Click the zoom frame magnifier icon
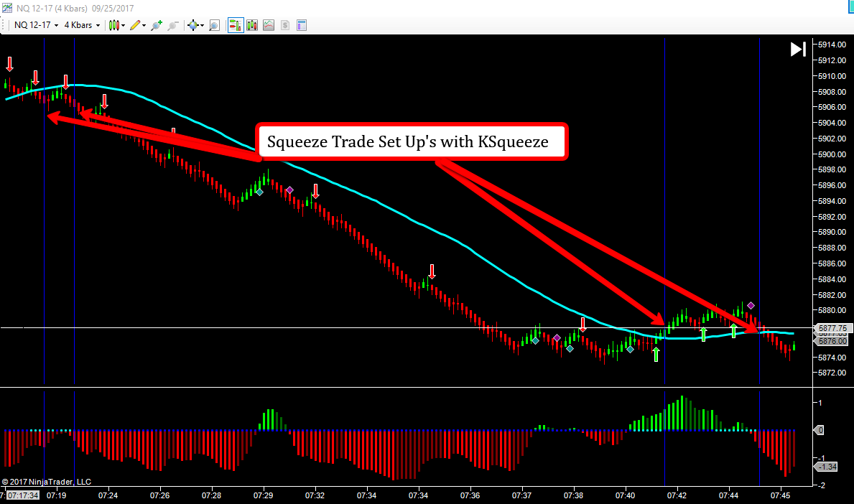854x504 pixels. pyautogui.click(x=214, y=25)
